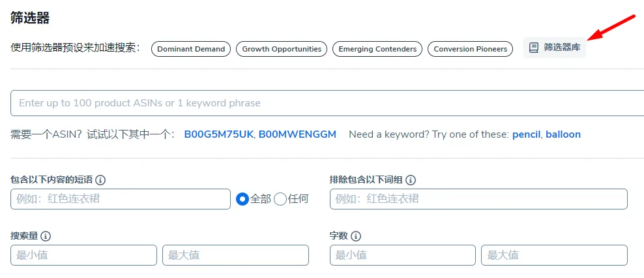
Task: Show info tooltip for 搜索量
Action: [46, 236]
